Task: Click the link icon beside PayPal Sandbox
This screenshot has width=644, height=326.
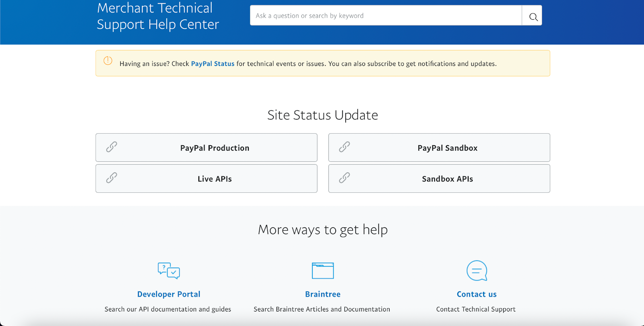Action: click(344, 147)
